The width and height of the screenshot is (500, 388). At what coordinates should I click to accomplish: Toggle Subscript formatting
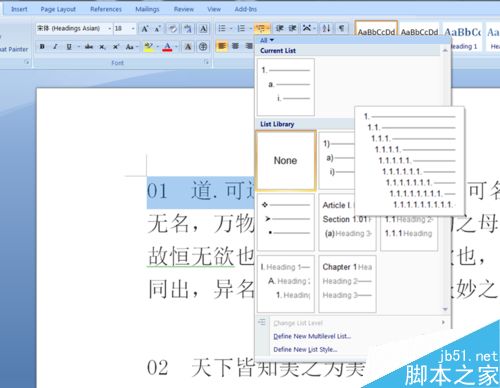(102, 47)
